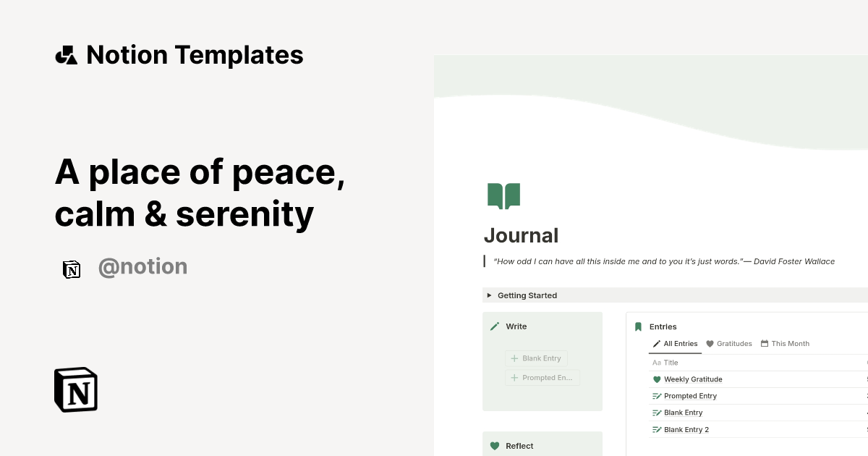Click the calendar icon on This Month tab

[764, 343]
